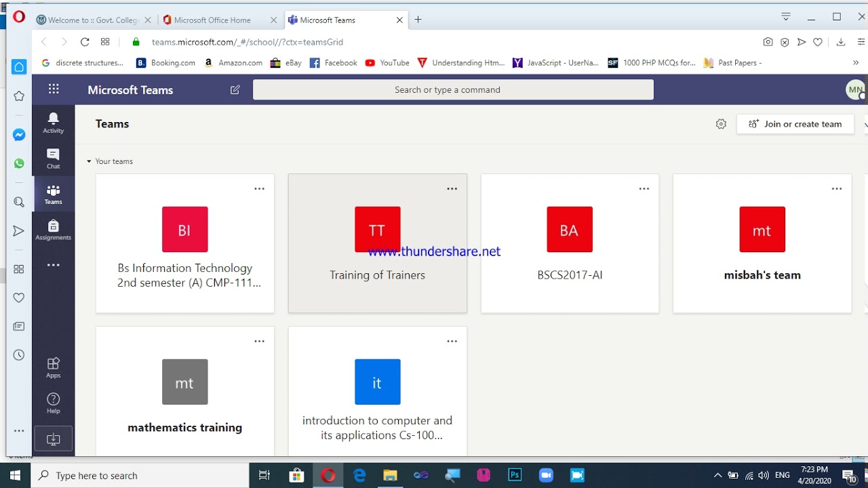This screenshot has width=868, height=488.
Task: Open more options for mathematics training team
Action: pyautogui.click(x=260, y=342)
